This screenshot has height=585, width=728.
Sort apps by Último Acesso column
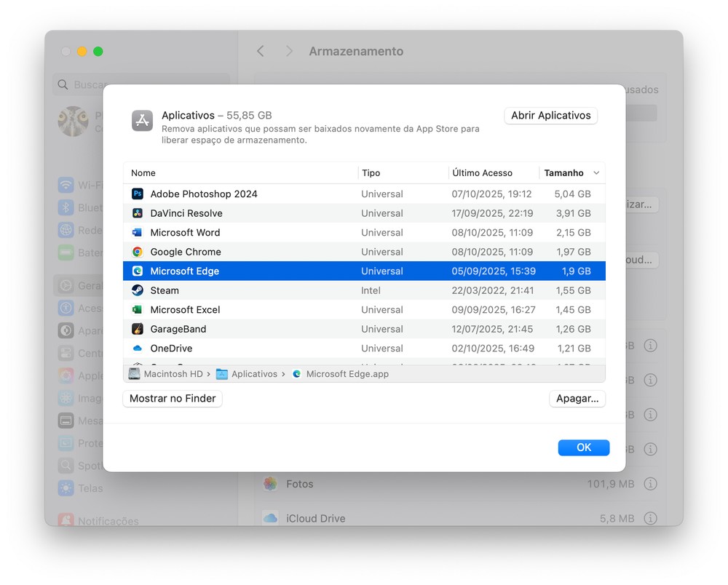coord(482,173)
